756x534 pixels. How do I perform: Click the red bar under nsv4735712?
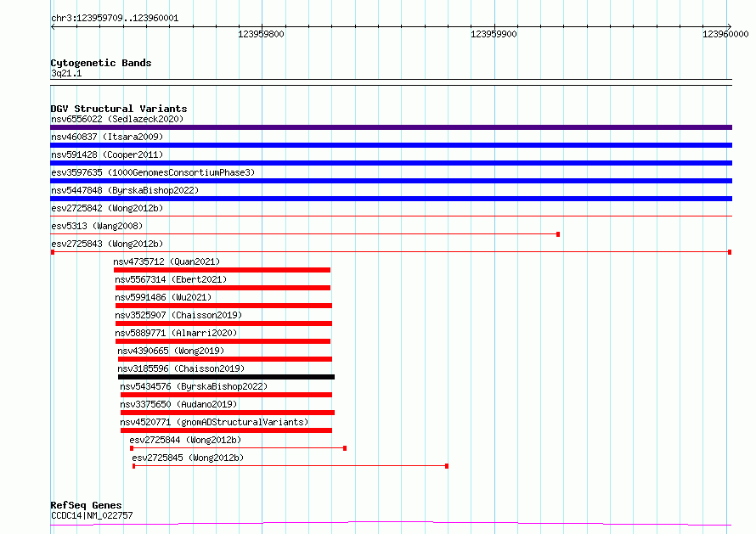point(222,270)
